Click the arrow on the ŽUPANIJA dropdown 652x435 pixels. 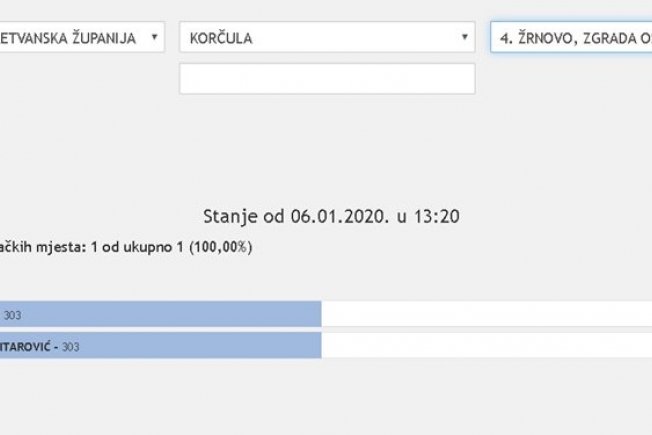(x=154, y=38)
